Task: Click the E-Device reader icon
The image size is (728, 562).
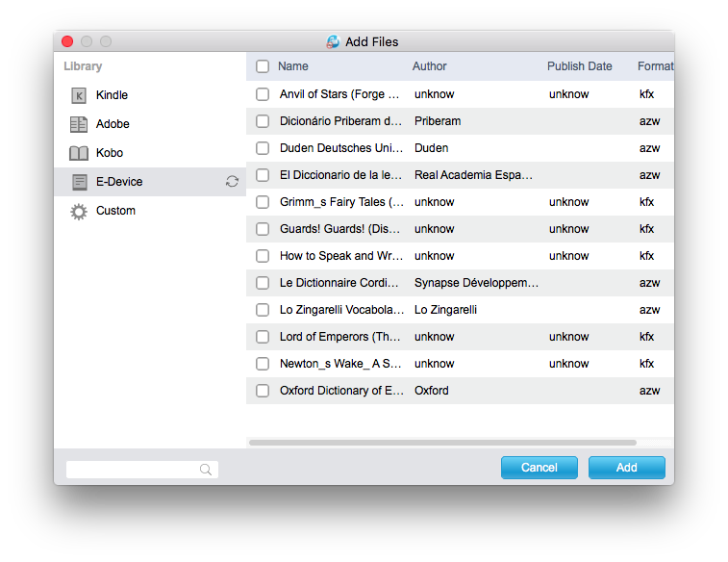Action: [79, 182]
